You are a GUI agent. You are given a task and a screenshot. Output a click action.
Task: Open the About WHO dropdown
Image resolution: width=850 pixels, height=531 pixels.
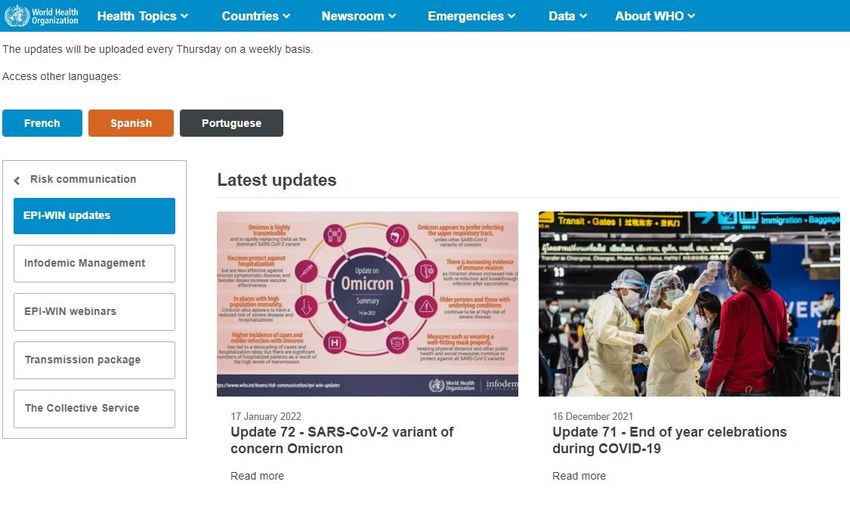click(x=655, y=16)
